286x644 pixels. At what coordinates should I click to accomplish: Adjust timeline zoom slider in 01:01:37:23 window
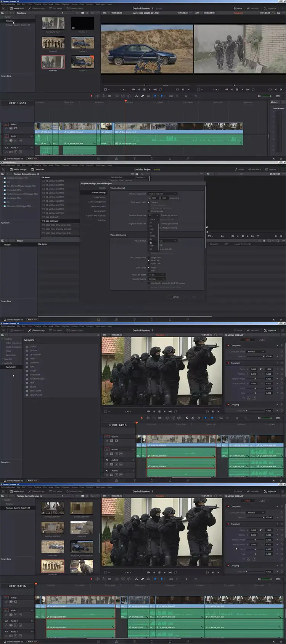pos(186,96)
